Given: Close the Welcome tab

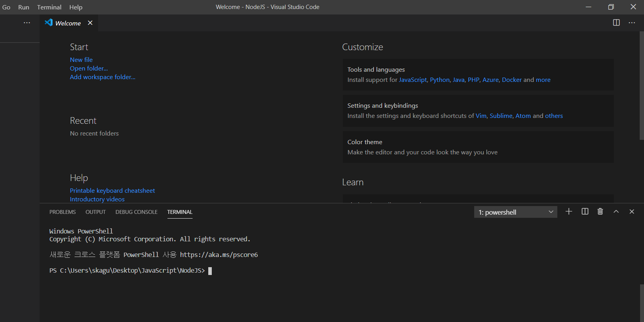Looking at the screenshot, I should 90,23.
